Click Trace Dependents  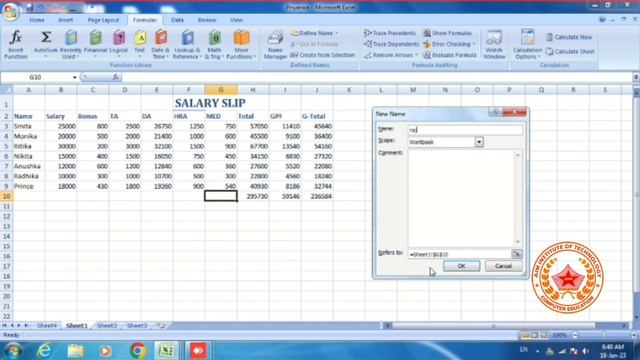click(x=391, y=44)
